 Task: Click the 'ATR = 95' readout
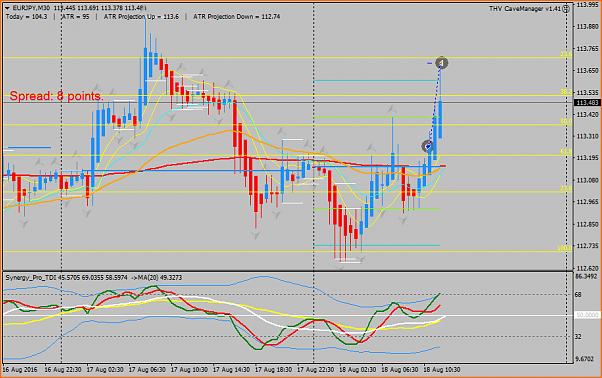[75, 17]
